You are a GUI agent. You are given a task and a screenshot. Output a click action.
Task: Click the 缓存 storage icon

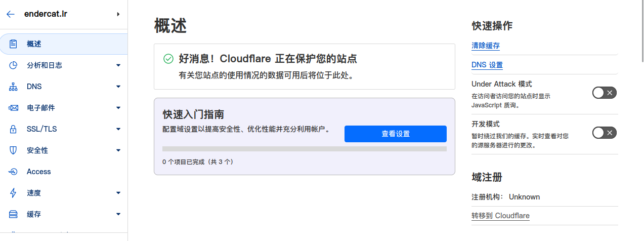(x=14, y=214)
